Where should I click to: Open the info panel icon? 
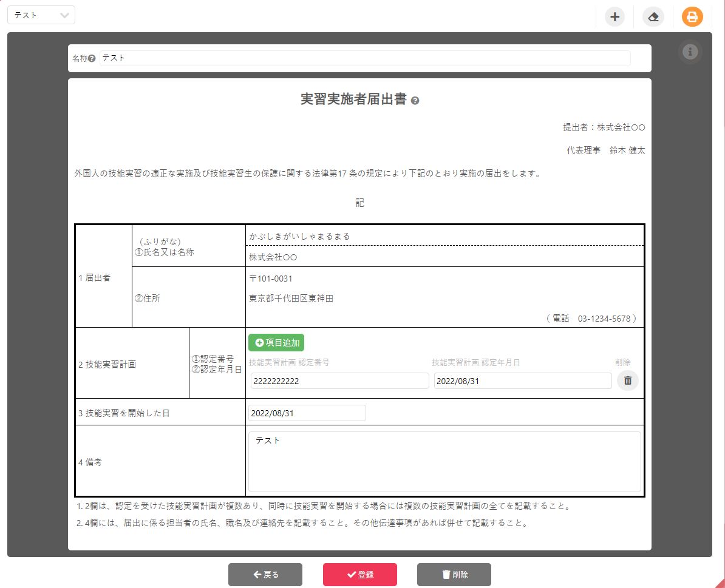690,52
